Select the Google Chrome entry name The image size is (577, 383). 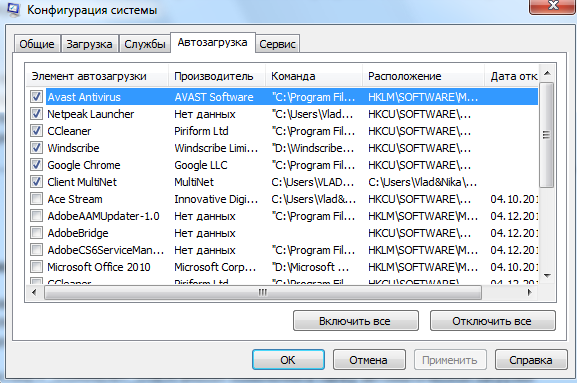[84, 165]
